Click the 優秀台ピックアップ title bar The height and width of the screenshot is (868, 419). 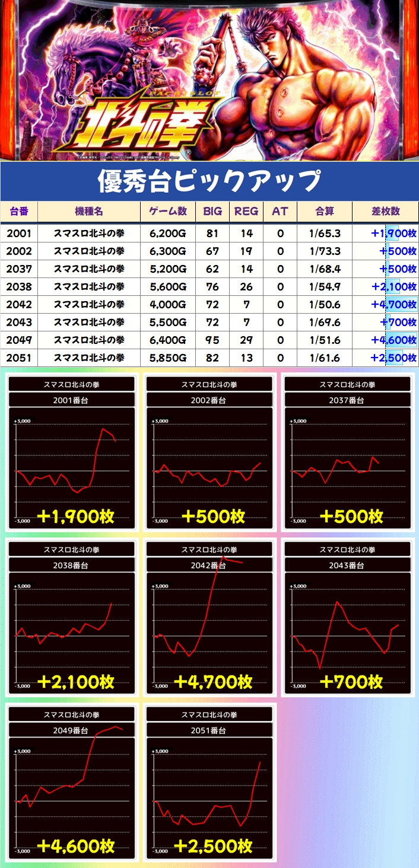point(209,181)
